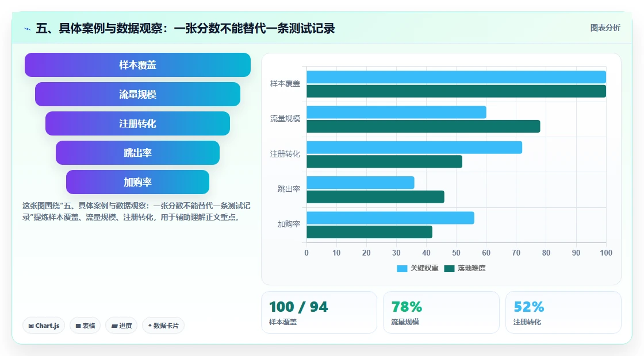
Task: Click the 跳出率 关键权重 light blue bar
Action: click(x=361, y=183)
